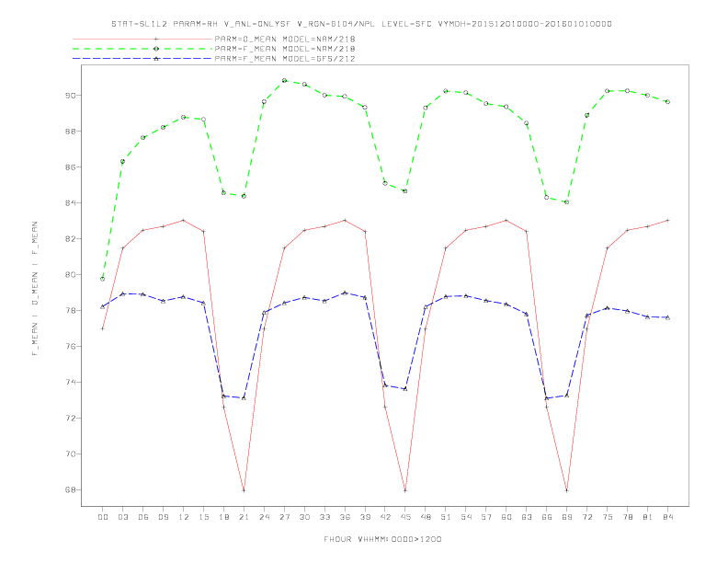Click x-axis tick label 84
728x563 pixels.
[x=668, y=517]
